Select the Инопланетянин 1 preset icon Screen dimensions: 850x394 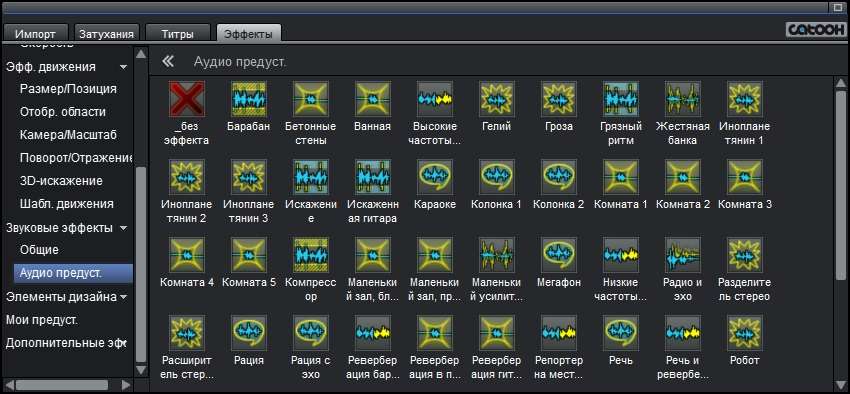pos(745,99)
